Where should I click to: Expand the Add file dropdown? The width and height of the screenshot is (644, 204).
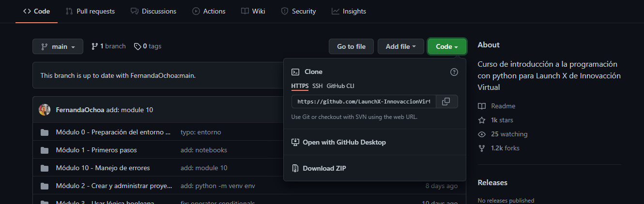pyautogui.click(x=401, y=46)
